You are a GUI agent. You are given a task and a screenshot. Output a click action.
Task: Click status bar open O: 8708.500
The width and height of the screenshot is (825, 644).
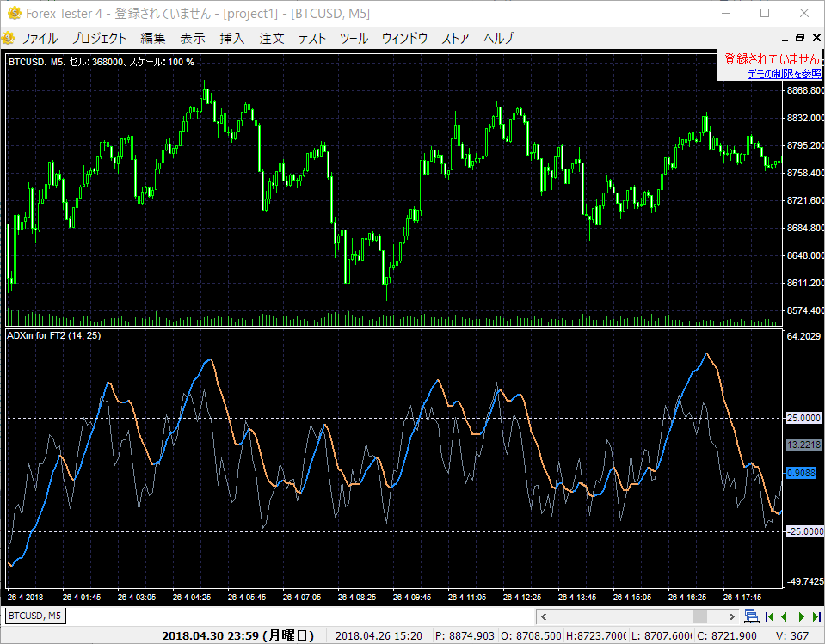tap(531, 635)
